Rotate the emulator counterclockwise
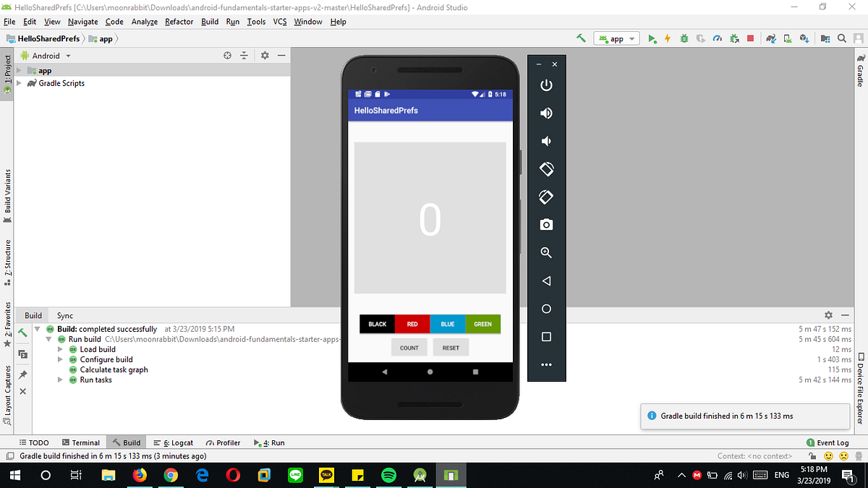The width and height of the screenshot is (868, 488). (546, 168)
